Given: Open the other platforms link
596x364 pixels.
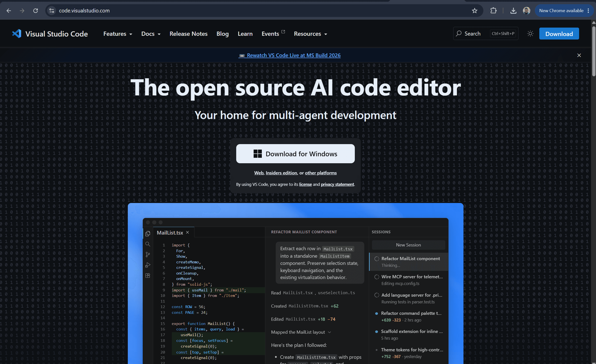Looking at the screenshot, I should [321, 173].
